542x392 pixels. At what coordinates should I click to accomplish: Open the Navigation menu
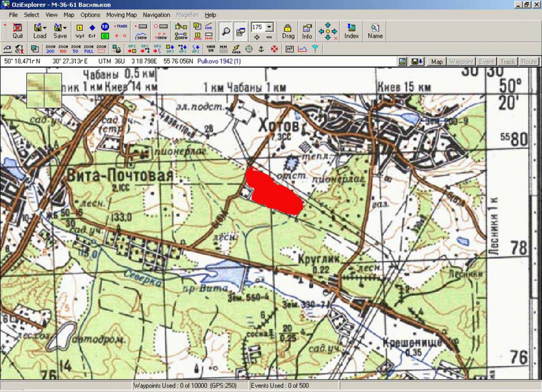point(156,15)
